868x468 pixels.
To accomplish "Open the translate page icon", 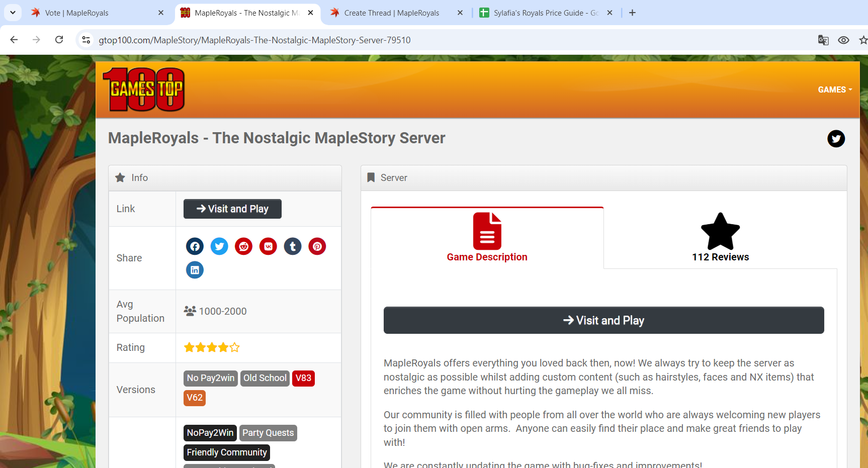I will point(823,40).
